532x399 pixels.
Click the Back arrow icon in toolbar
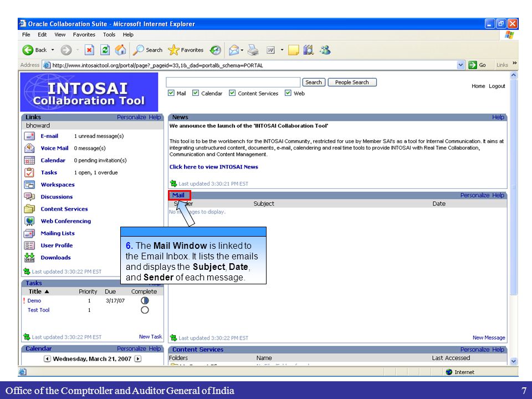click(x=28, y=50)
